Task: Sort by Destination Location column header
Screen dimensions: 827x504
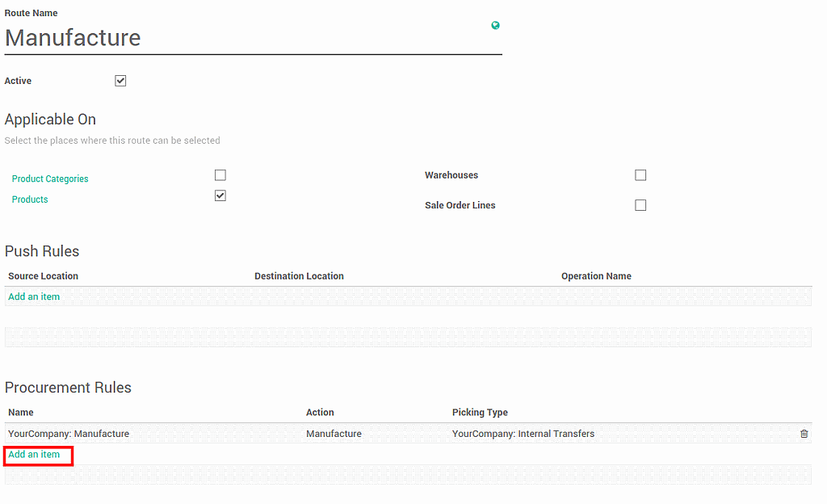Action: pyautogui.click(x=299, y=276)
